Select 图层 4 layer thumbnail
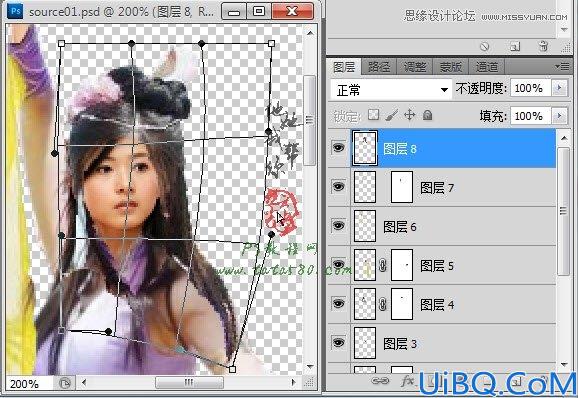This screenshot has height=398, width=578. (365, 304)
